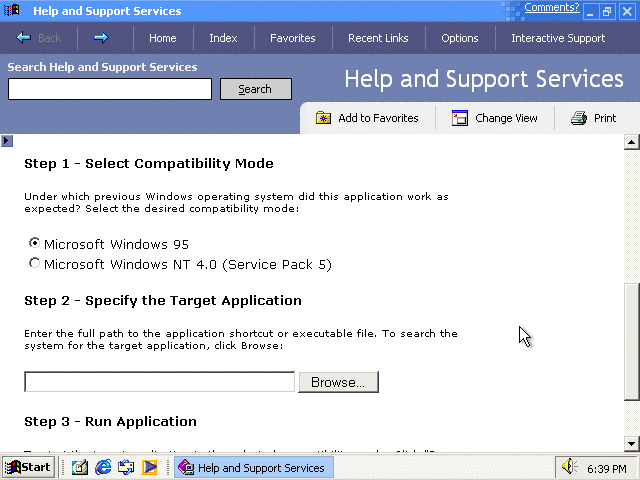Click the window title text in the title bar
The height and width of the screenshot is (480, 640).
point(107,11)
